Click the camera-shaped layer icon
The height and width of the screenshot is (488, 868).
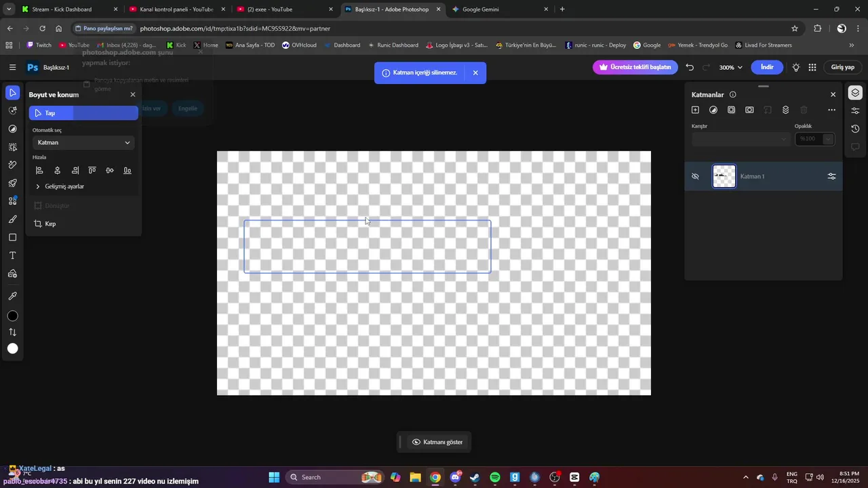point(749,110)
